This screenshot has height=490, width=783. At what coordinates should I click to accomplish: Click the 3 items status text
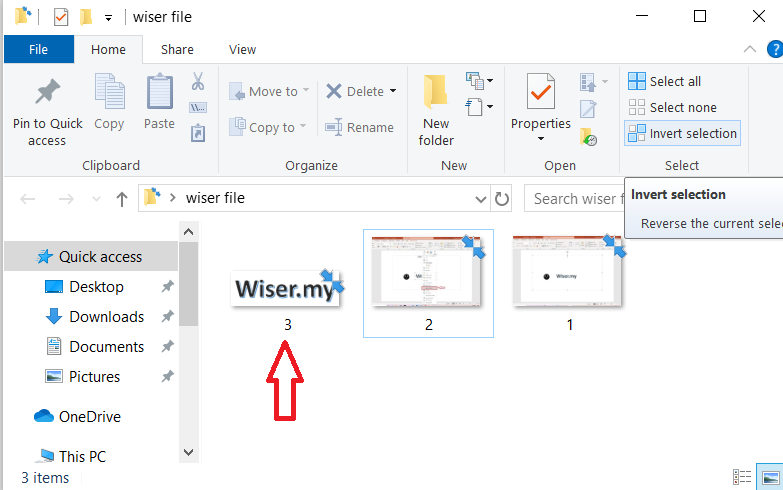pyautogui.click(x=45, y=478)
